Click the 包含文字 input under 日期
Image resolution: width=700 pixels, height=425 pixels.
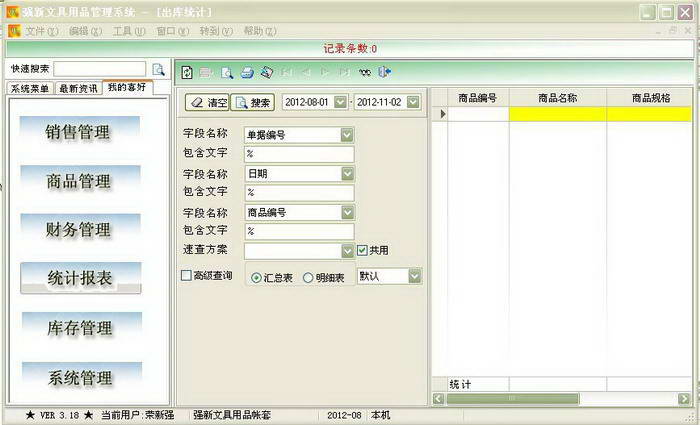tap(299, 193)
